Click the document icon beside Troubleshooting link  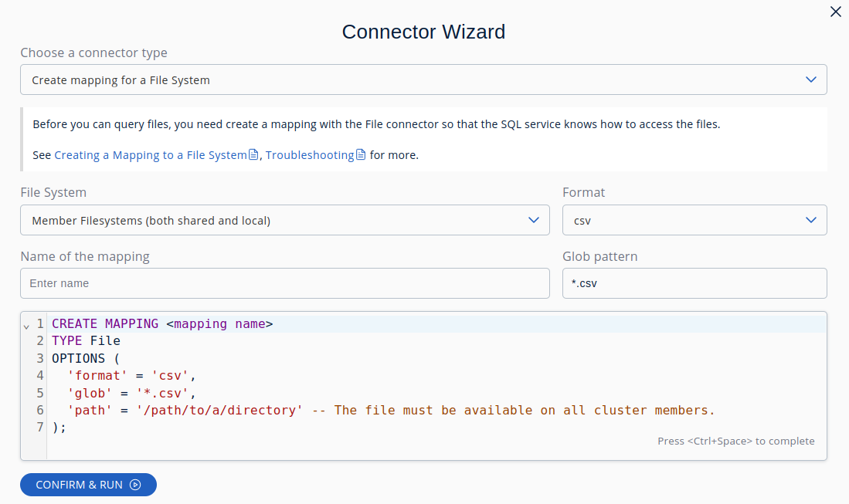361,154
